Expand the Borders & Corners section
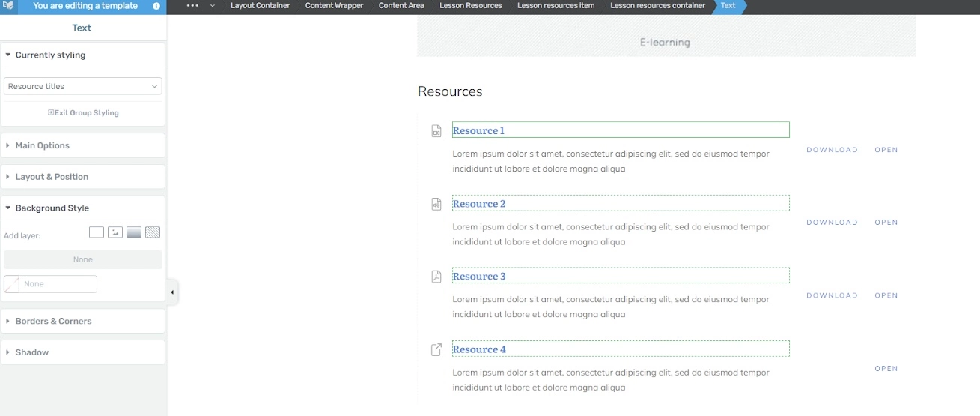 coord(83,321)
